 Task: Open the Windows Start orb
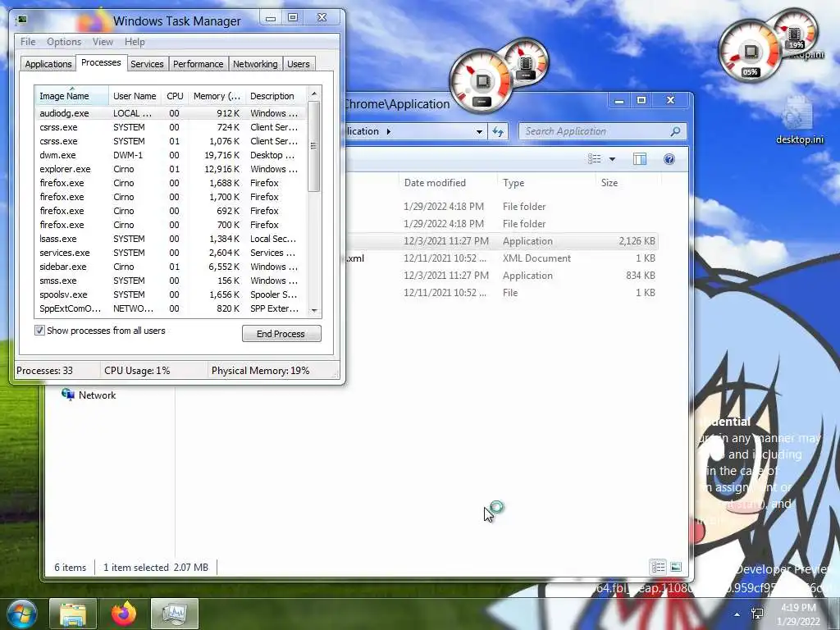pos(22,614)
